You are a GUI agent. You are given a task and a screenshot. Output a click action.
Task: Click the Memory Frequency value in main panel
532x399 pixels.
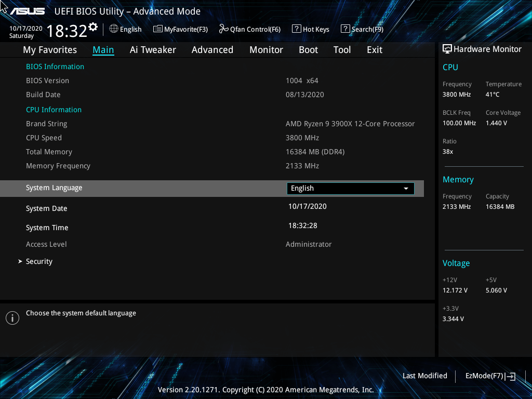[302, 166]
